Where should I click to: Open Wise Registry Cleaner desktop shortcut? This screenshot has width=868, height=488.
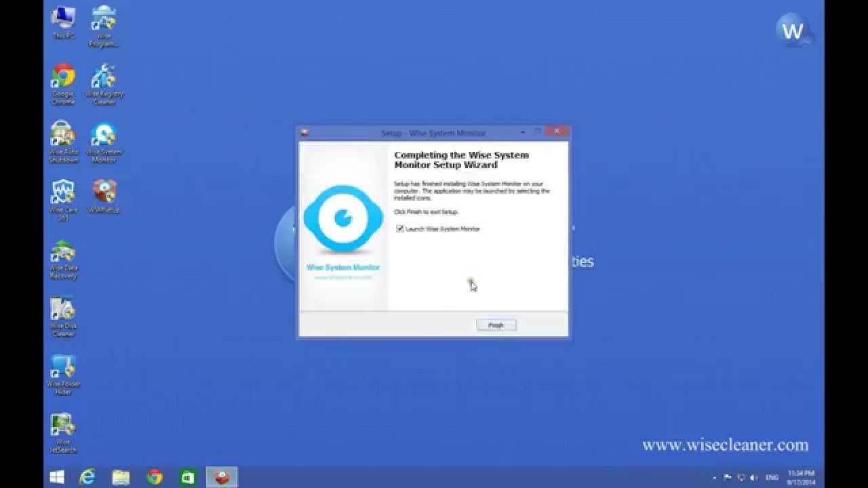(x=104, y=84)
